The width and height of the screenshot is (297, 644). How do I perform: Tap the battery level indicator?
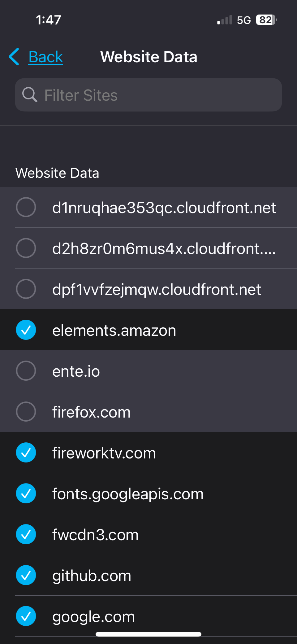[x=266, y=20]
